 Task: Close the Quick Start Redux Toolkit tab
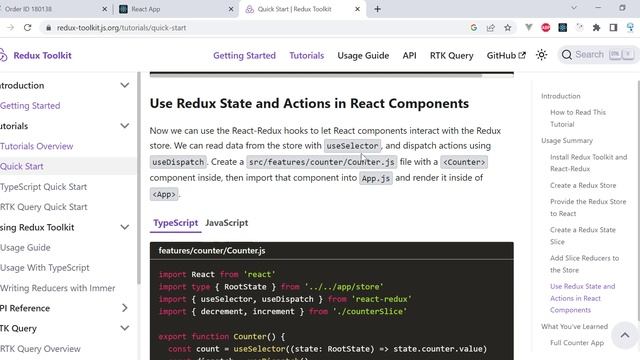point(358,9)
